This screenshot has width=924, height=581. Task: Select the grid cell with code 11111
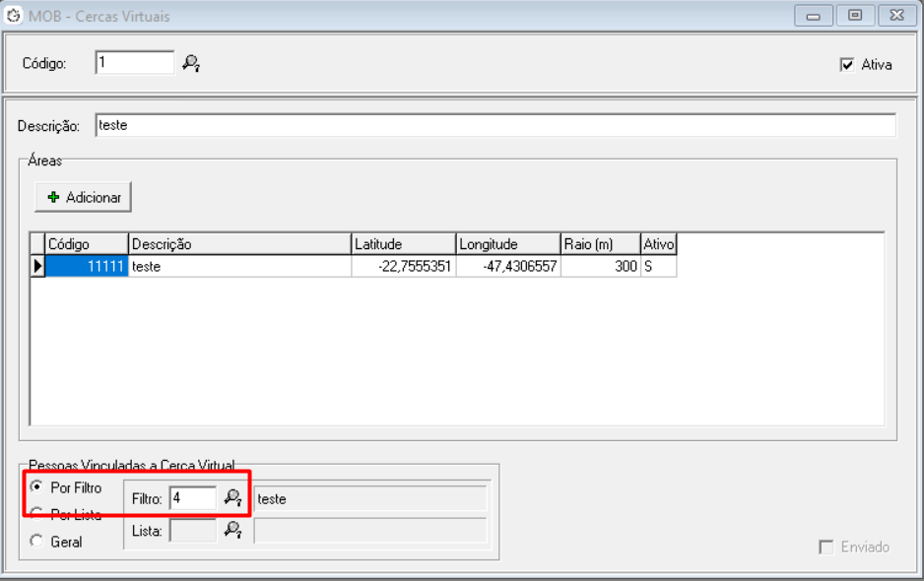click(87, 266)
